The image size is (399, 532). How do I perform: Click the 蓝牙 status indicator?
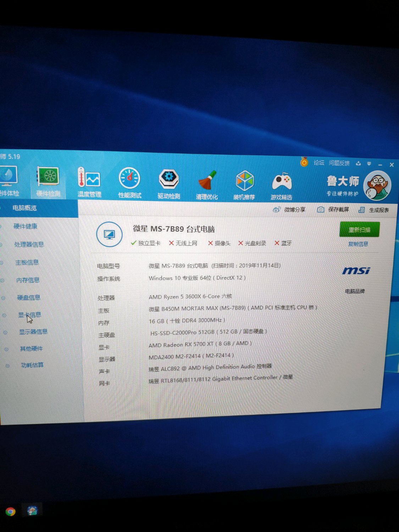tap(283, 243)
